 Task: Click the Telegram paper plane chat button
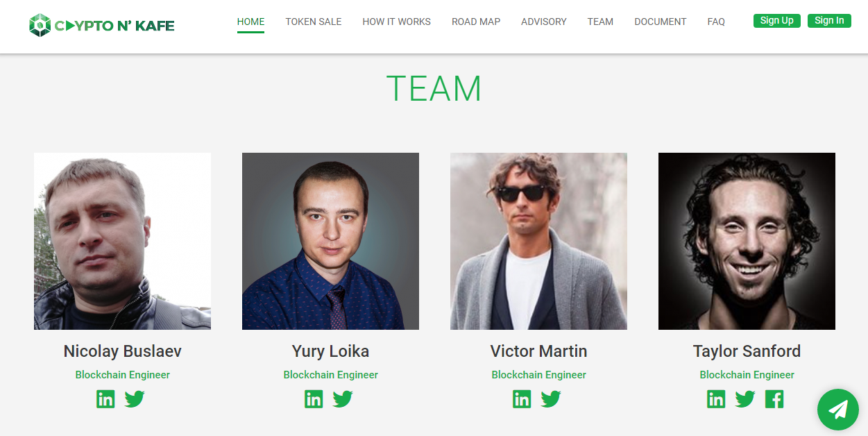point(838,410)
